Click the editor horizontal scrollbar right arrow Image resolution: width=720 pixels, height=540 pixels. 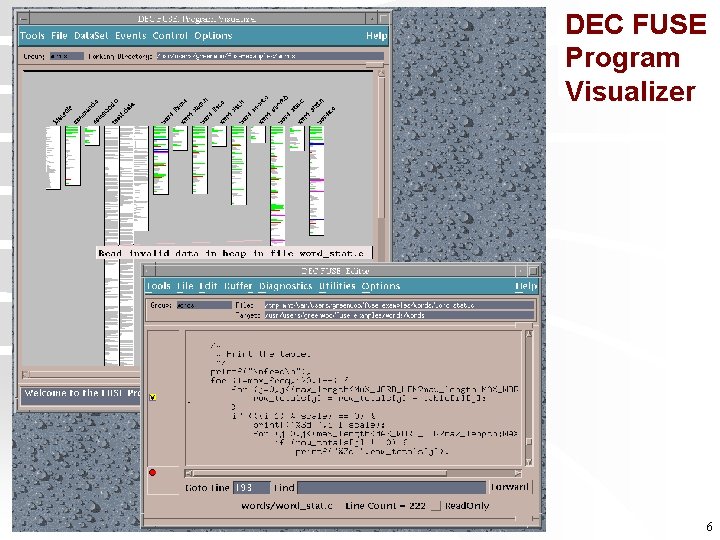pyautogui.click(x=518, y=473)
